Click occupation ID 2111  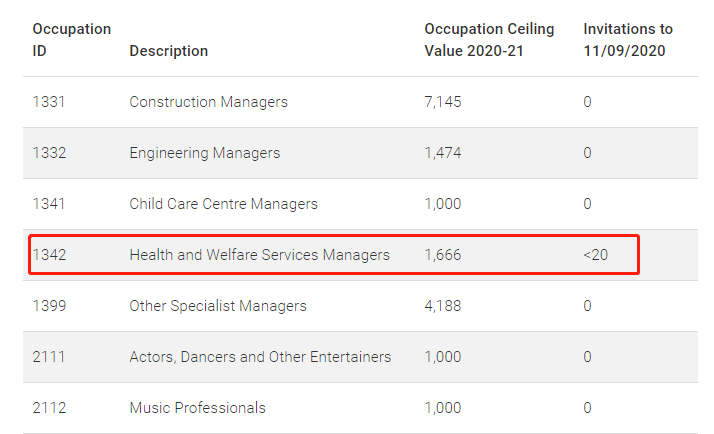pos(49,357)
